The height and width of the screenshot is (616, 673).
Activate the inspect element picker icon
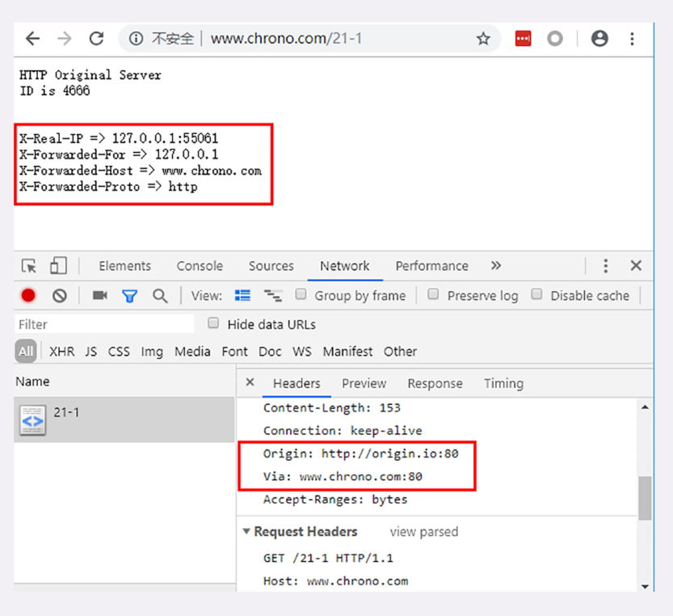tap(29, 266)
